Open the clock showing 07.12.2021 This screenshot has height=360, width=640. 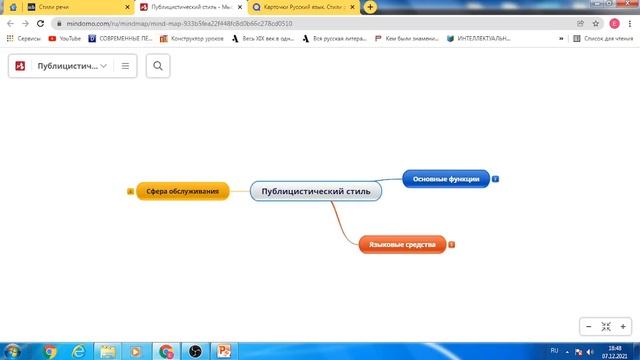614,352
